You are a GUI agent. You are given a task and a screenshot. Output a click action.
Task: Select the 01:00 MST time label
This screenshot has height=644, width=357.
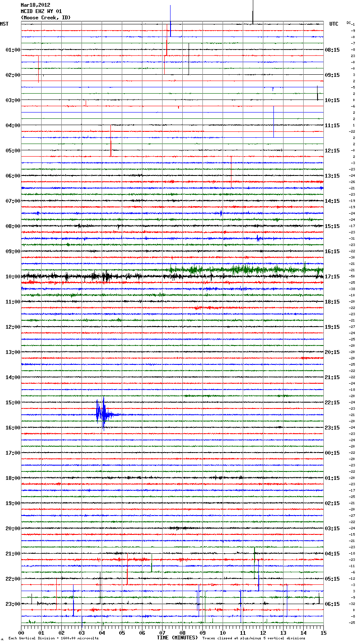(13, 50)
